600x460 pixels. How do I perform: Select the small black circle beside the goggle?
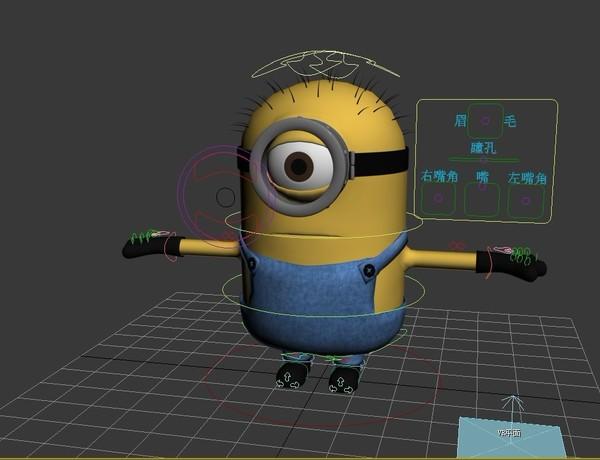point(225,197)
